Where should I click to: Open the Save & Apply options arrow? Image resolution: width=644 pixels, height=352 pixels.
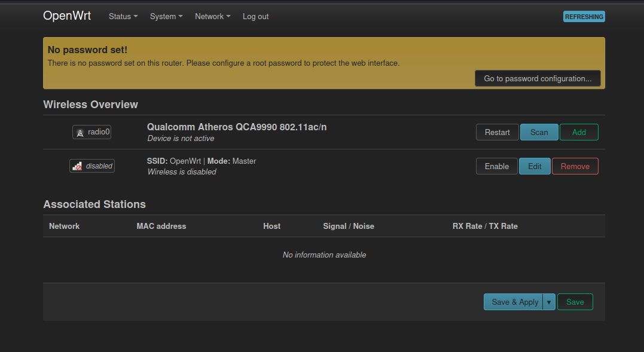pos(549,302)
